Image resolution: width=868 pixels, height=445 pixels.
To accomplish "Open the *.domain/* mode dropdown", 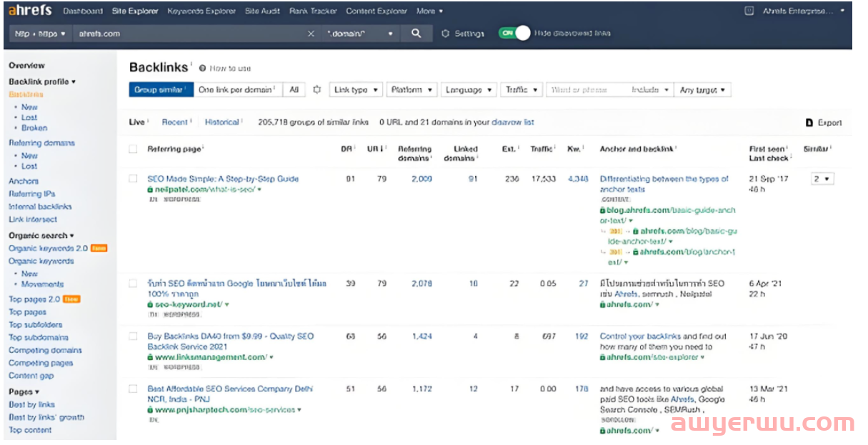I will (x=360, y=34).
